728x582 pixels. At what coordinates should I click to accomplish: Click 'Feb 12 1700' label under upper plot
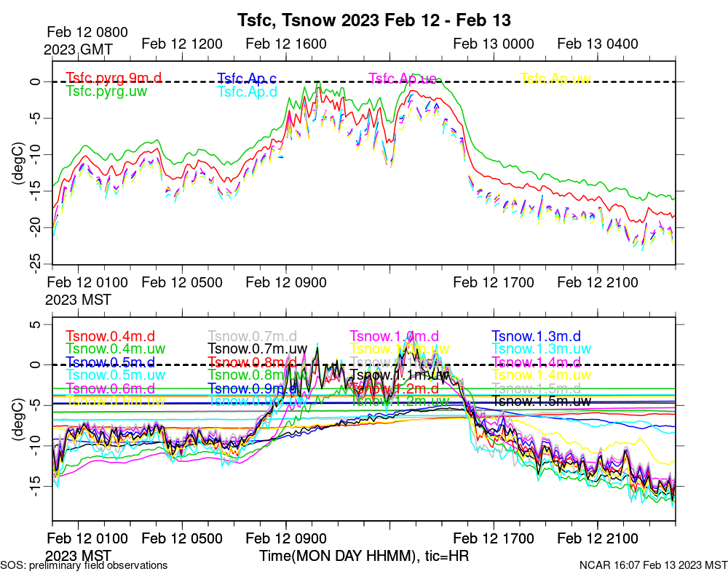(494, 282)
